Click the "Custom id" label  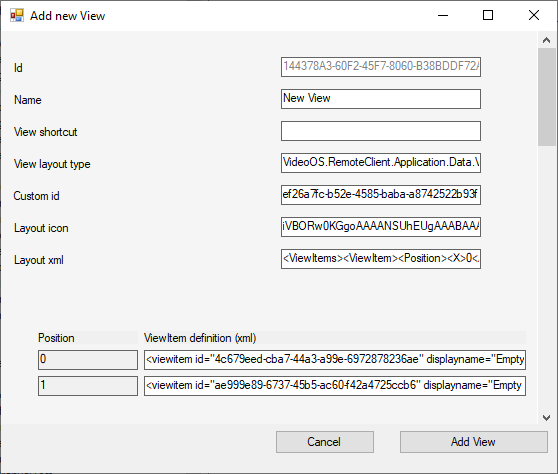tap(36, 196)
